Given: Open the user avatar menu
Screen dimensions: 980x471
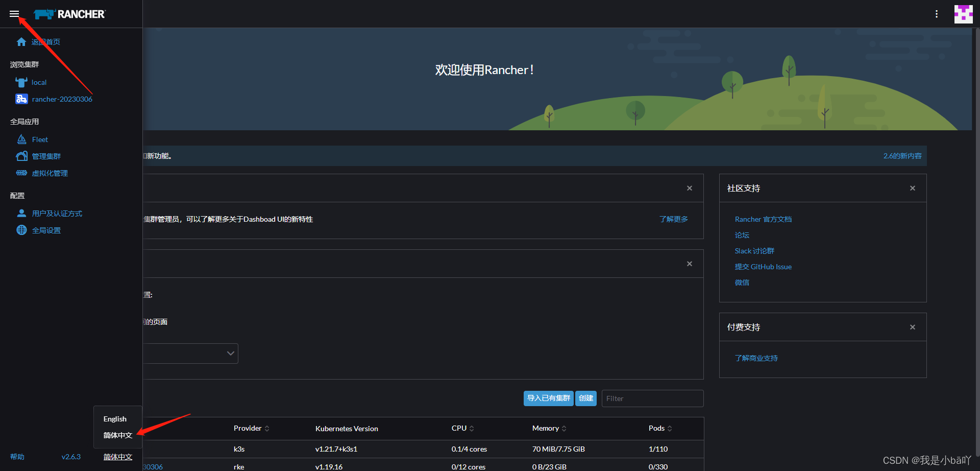Looking at the screenshot, I should coord(964,14).
